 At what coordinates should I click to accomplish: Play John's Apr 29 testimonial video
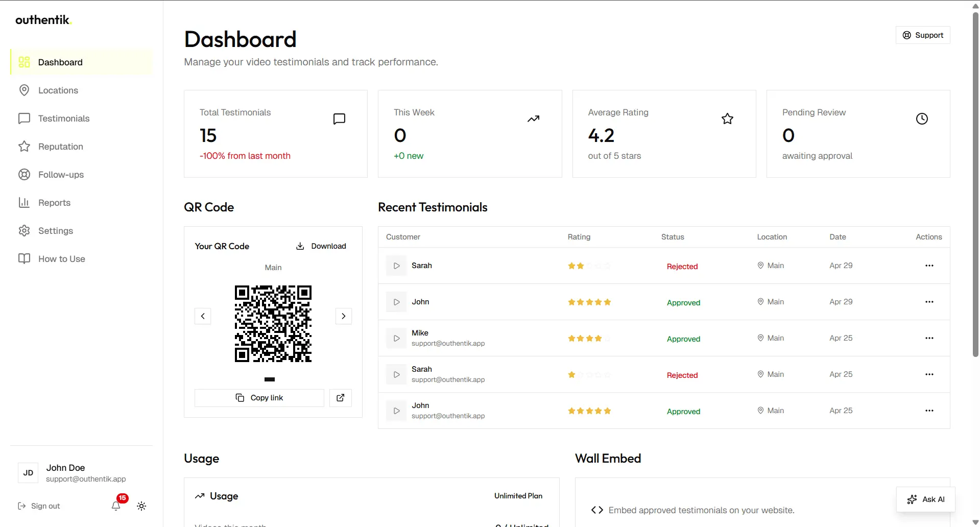coord(396,302)
